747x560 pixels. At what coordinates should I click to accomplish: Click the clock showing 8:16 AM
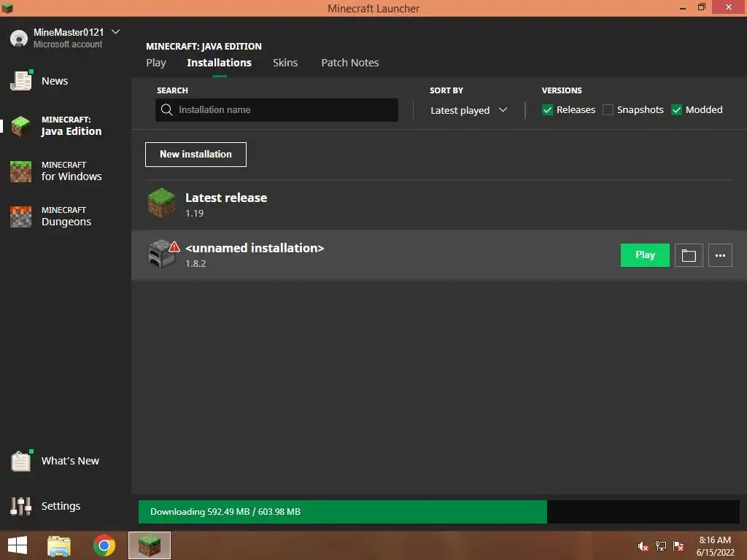pyautogui.click(x=715, y=540)
